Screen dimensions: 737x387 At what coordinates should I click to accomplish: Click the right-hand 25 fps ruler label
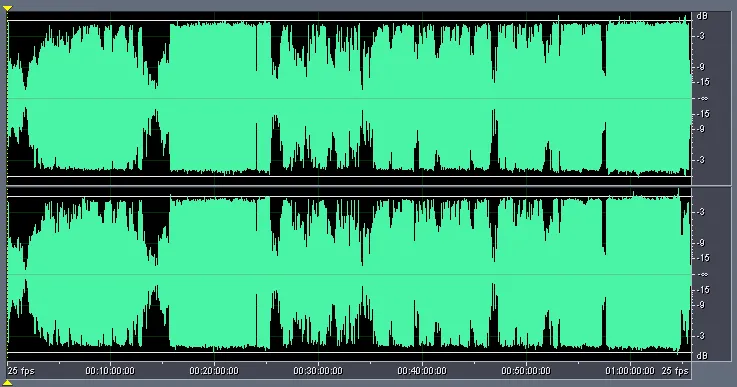click(675, 371)
